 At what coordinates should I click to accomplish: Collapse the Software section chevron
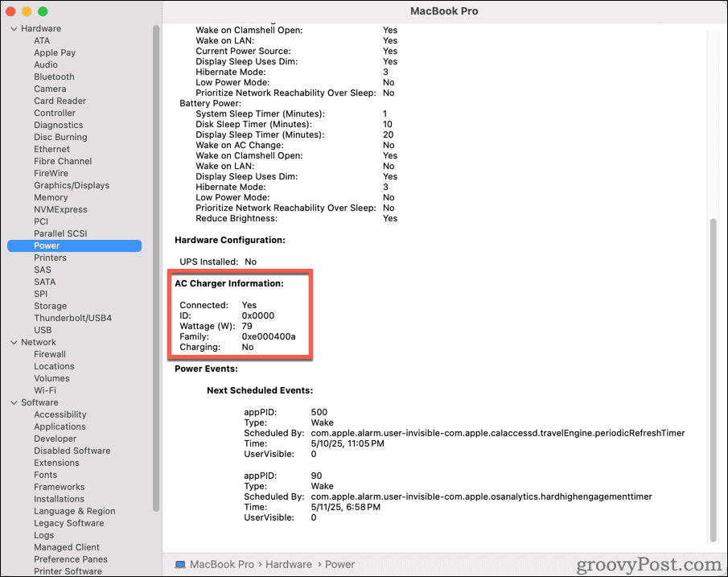pos(14,403)
